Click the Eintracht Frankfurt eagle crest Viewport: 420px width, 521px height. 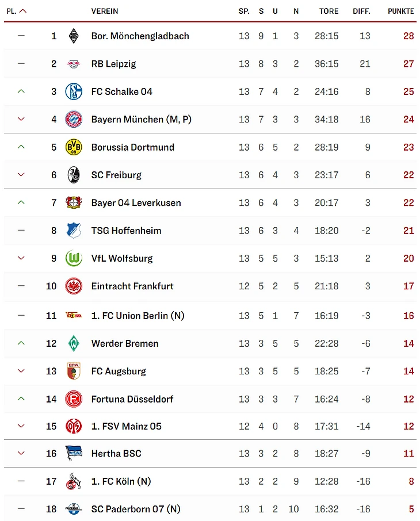(x=73, y=286)
